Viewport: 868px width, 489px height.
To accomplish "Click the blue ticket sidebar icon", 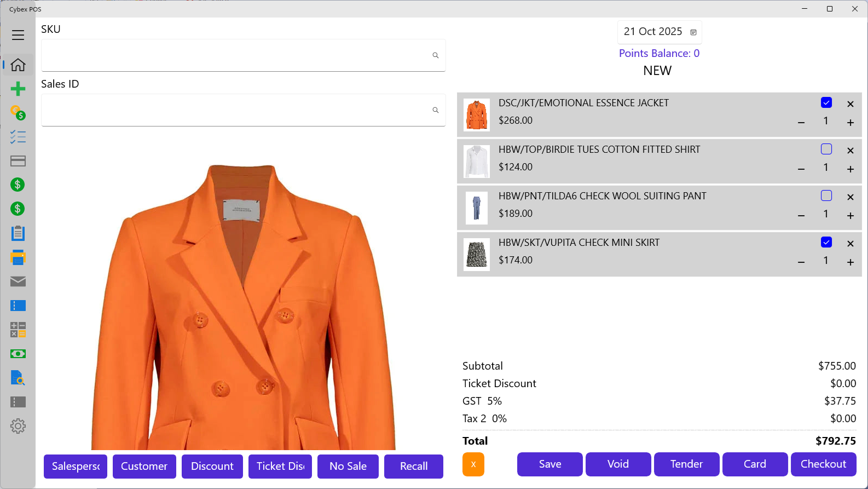I will 18,306.
